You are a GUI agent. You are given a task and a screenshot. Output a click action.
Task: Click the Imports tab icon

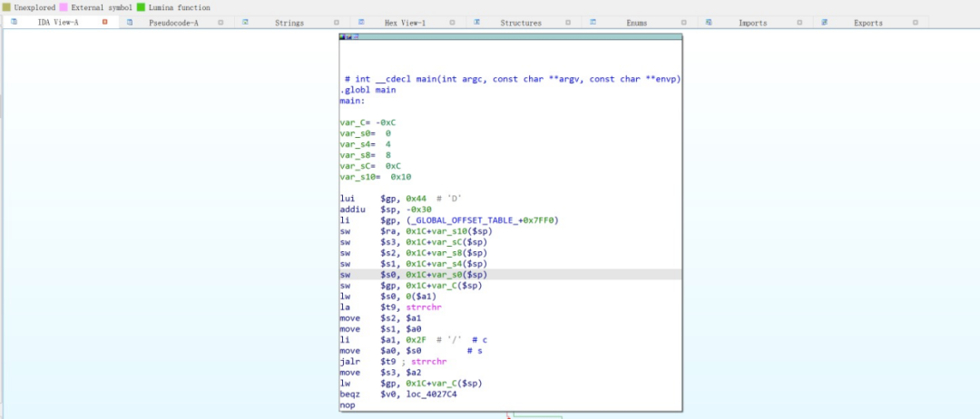tap(709, 22)
